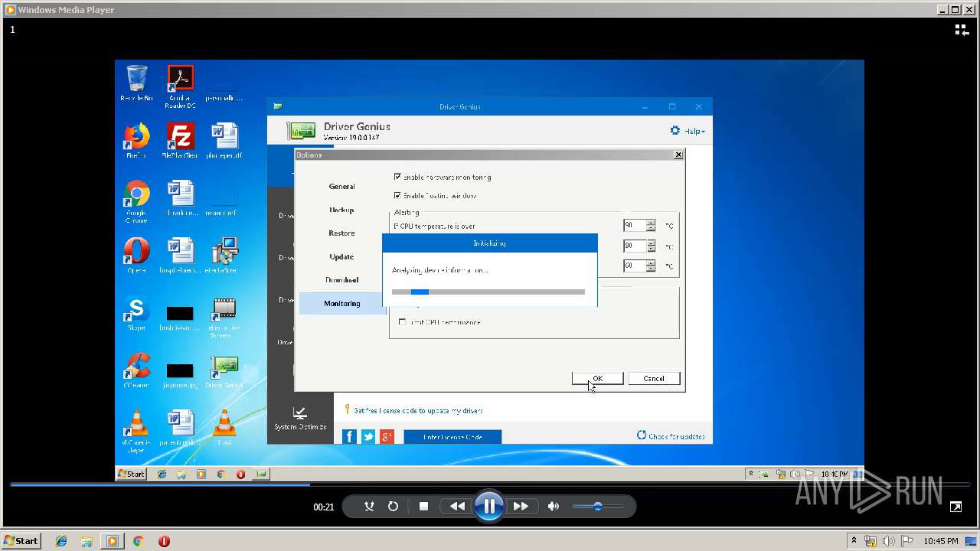980x551 pixels.
Task: Toggle Enable floating window checkbox
Action: 397,195
